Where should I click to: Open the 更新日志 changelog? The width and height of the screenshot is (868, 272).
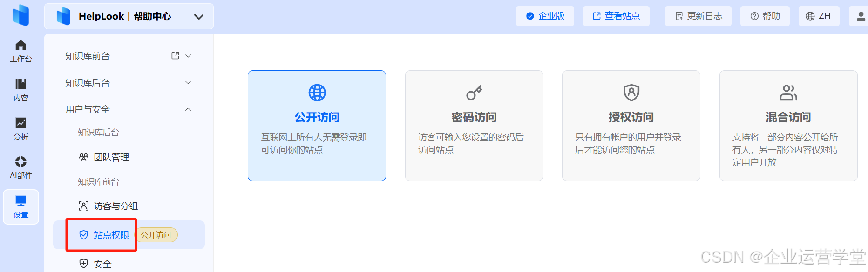pos(698,16)
